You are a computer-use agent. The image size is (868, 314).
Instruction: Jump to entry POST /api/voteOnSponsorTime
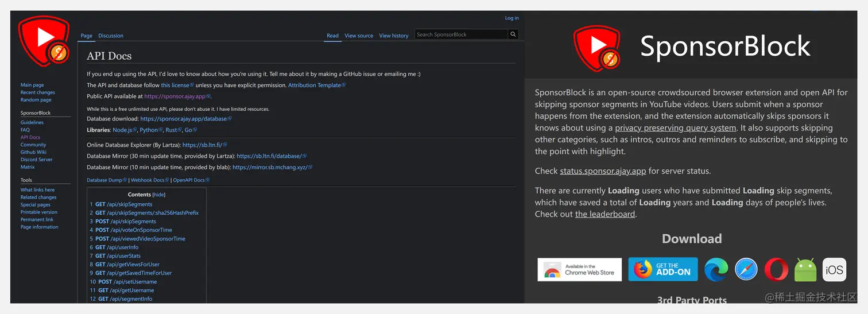131,230
